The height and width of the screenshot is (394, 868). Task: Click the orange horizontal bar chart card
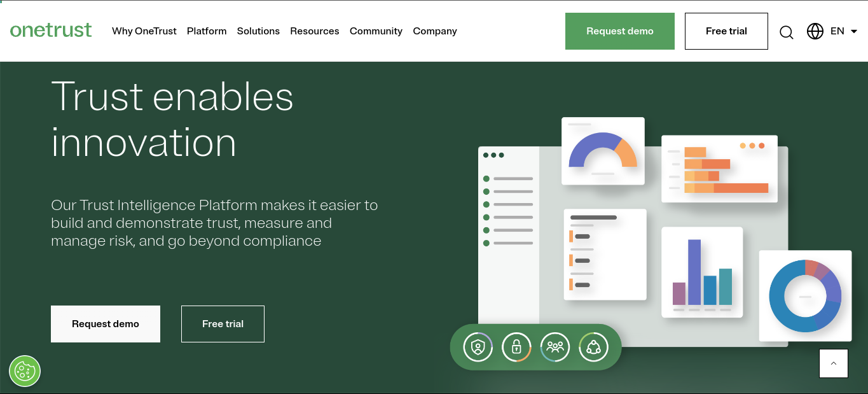[719, 169]
